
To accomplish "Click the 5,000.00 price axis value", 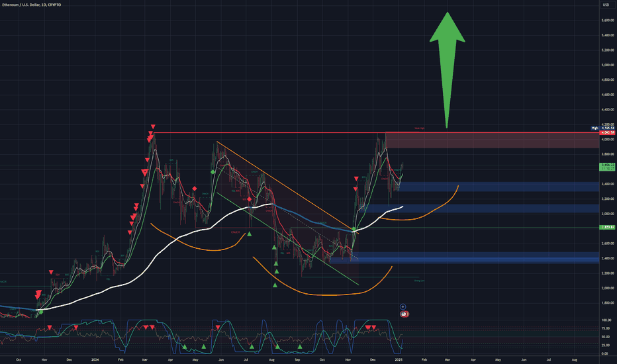I will coord(608,65).
